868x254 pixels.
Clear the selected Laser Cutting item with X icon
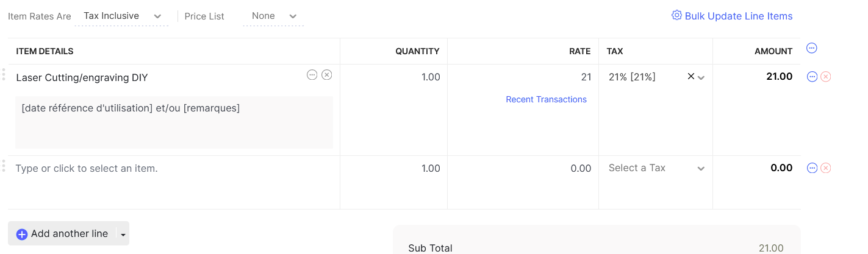coord(327,75)
